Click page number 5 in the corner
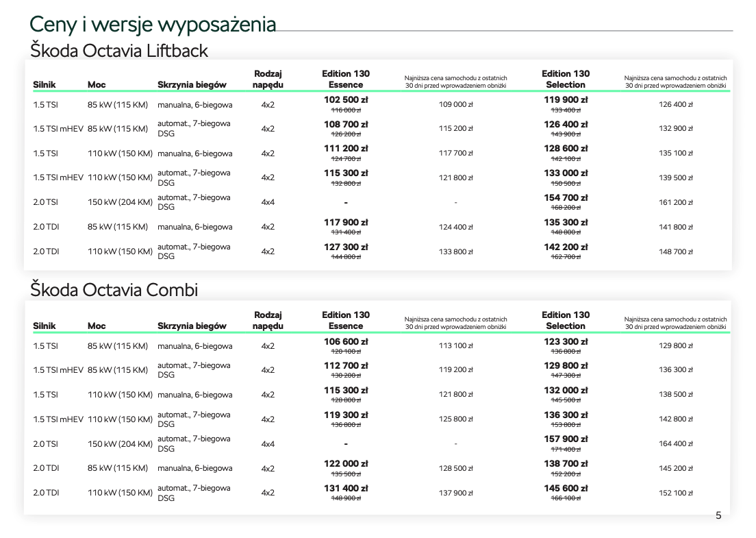This screenshot has height=538, width=756. tap(718, 515)
